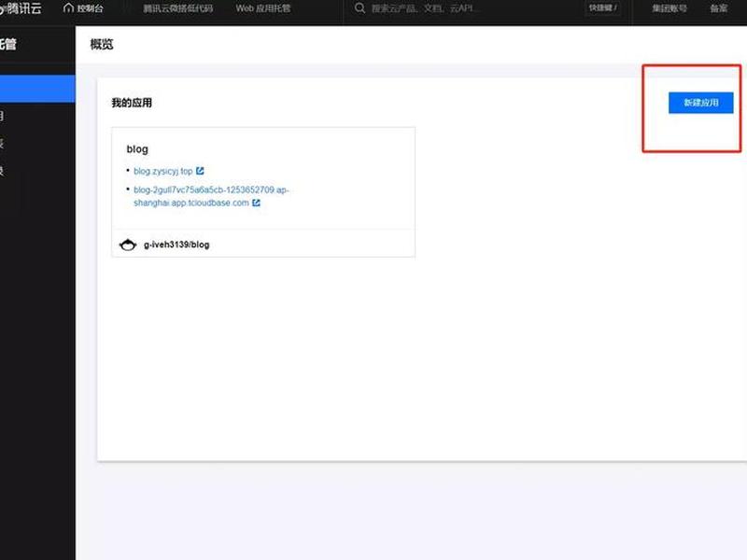Image resolution: width=747 pixels, height=560 pixels.
Task: Click the 新建应用 button
Action: click(701, 103)
